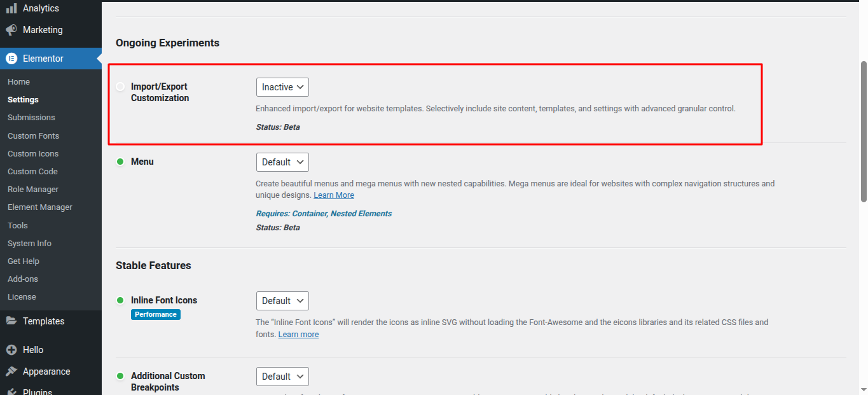The image size is (868, 395).
Task: Click the Import/Export Customization label
Action: coord(160,92)
